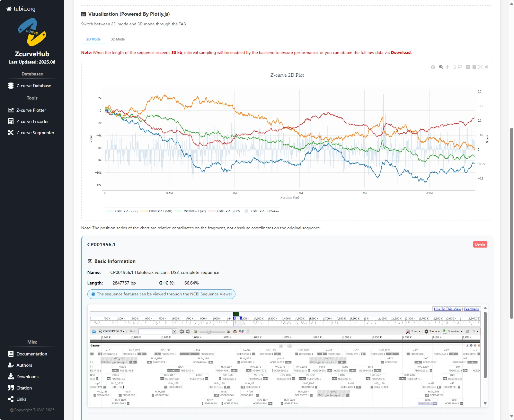Select the Plotly pan tool
The image size is (514, 420).
(447, 67)
